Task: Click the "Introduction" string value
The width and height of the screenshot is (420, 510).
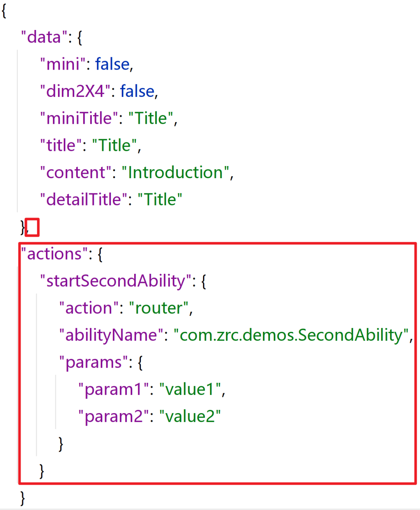Action: (175, 173)
